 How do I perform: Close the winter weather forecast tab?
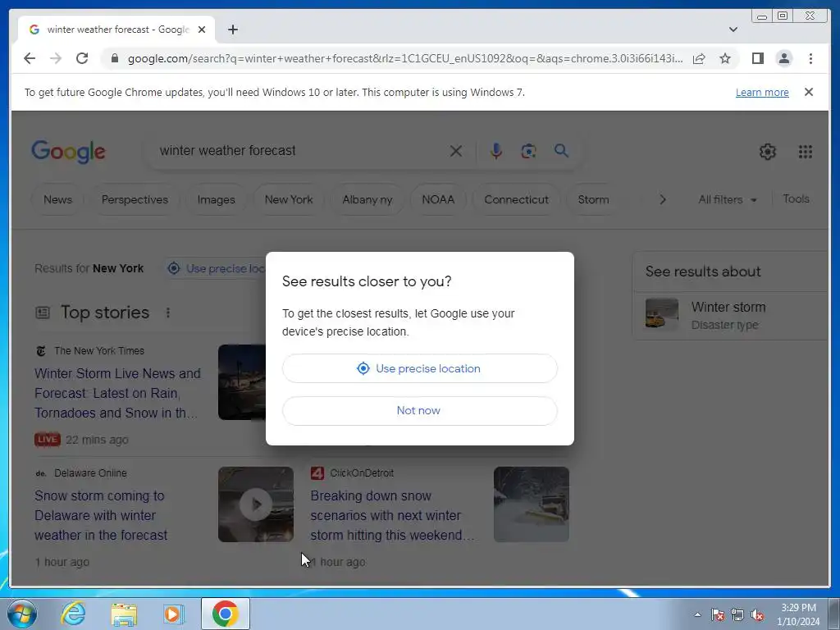click(x=202, y=30)
